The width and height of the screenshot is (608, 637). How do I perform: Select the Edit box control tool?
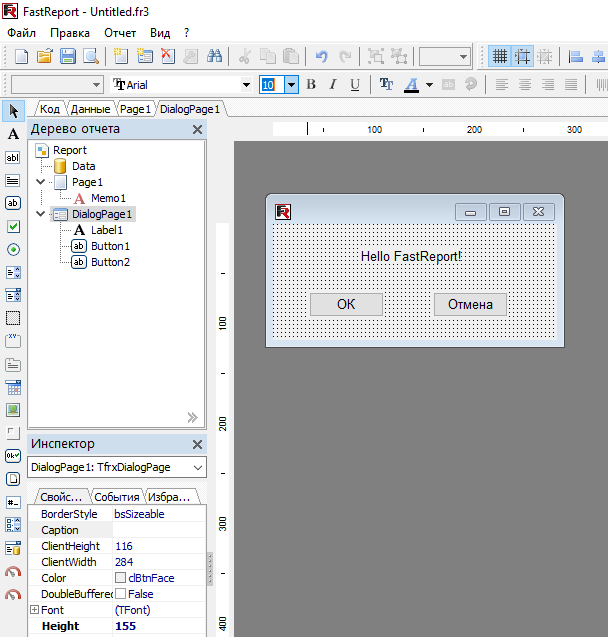[13, 157]
